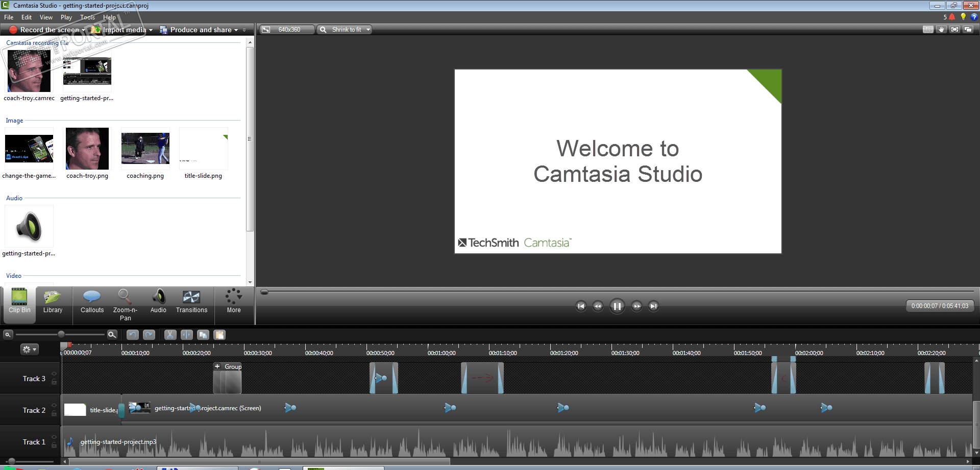Open the Help menu
Viewport: 980px width, 470px height.
109,17
